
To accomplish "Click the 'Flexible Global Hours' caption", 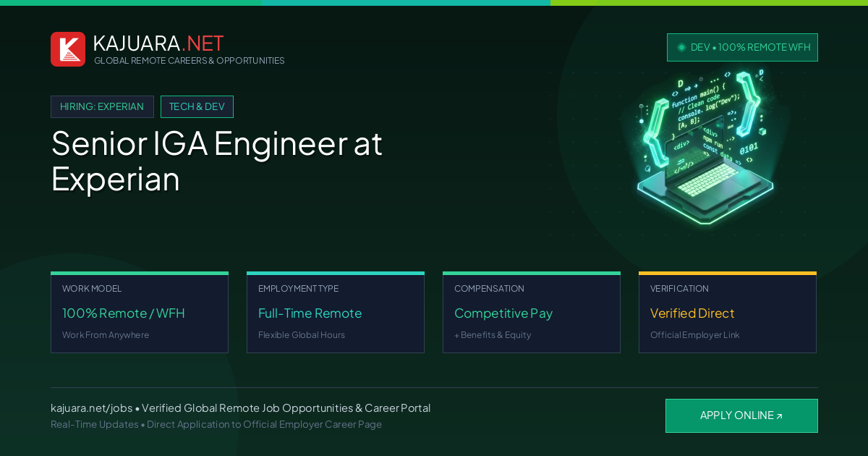I will (x=302, y=335).
